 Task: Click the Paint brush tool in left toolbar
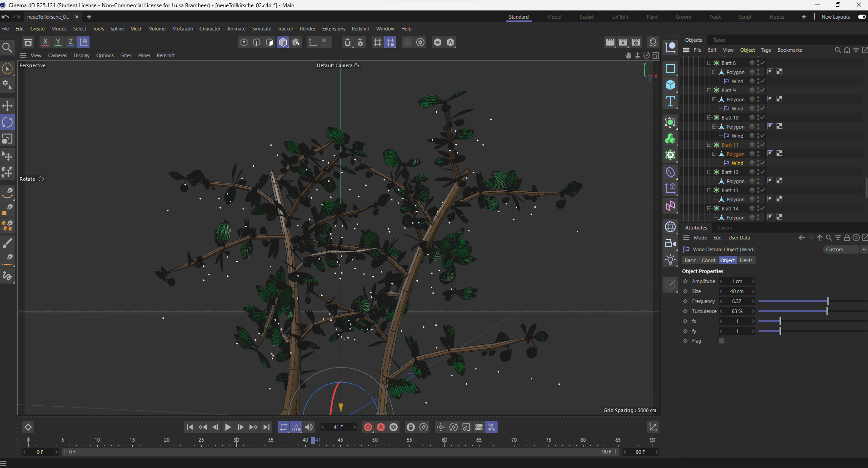click(x=7, y=243)
